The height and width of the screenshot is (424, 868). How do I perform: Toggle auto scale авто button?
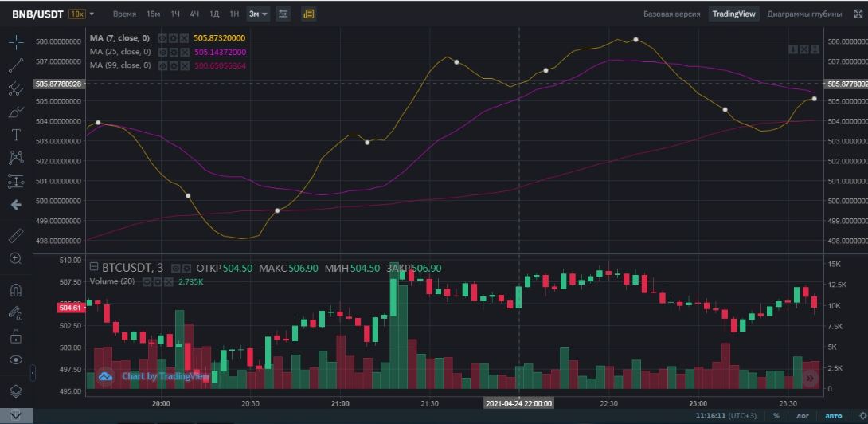pos(834,416)
